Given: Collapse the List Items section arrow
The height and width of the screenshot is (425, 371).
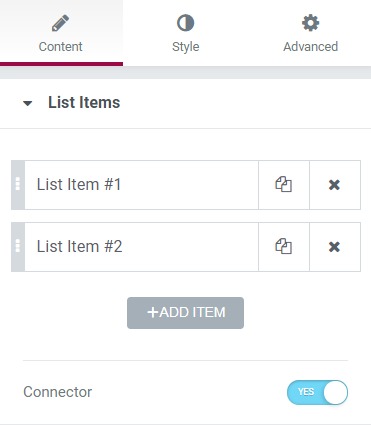Looking at the screenshot, I should click(x=28, y=103).
